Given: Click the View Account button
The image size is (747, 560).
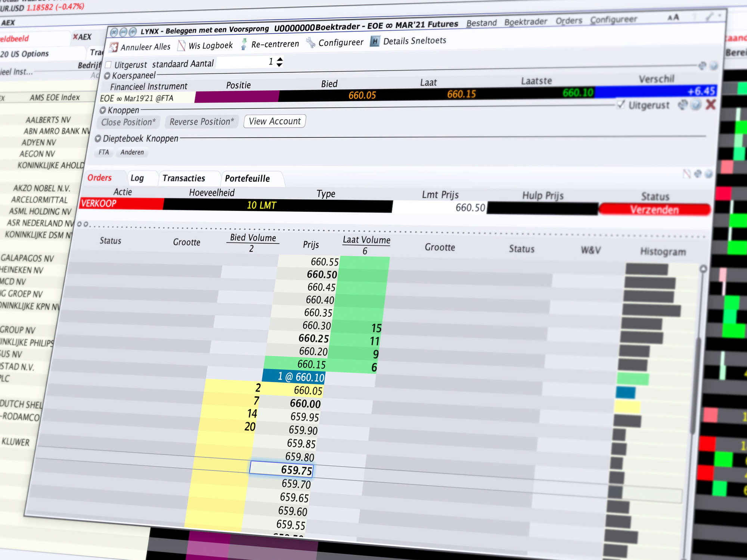Looking at the screenshot, I should [x=275, y=121].
